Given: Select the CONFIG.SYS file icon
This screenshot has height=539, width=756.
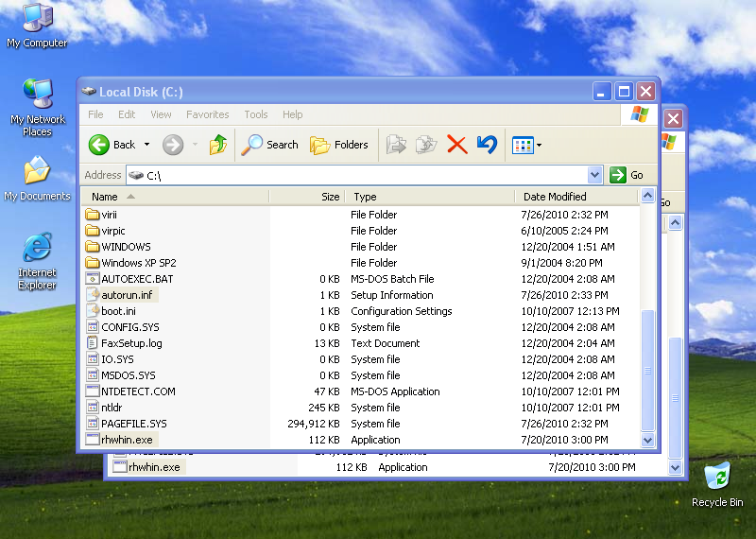Looking at the screenshot, I should point(92,326).
